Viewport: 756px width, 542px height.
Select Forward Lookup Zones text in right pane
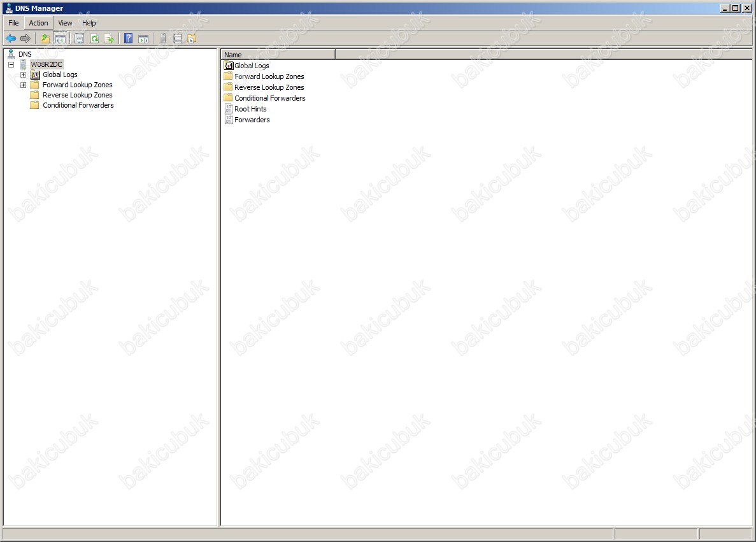(269, 76)
